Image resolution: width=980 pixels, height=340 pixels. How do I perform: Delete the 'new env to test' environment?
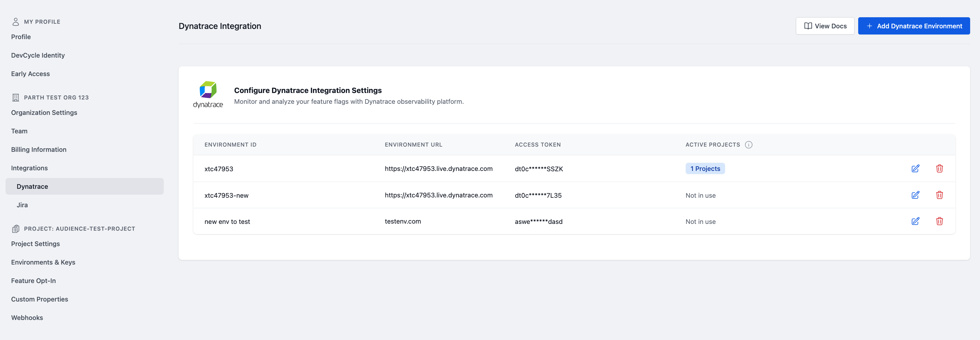pyautogui.click(x=940, y=221)
